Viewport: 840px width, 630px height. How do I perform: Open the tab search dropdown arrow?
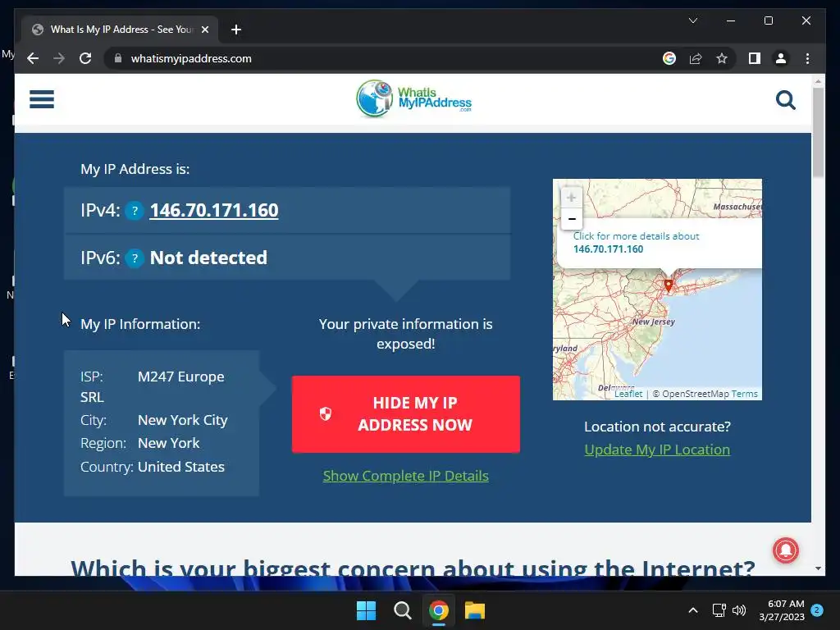692,21
